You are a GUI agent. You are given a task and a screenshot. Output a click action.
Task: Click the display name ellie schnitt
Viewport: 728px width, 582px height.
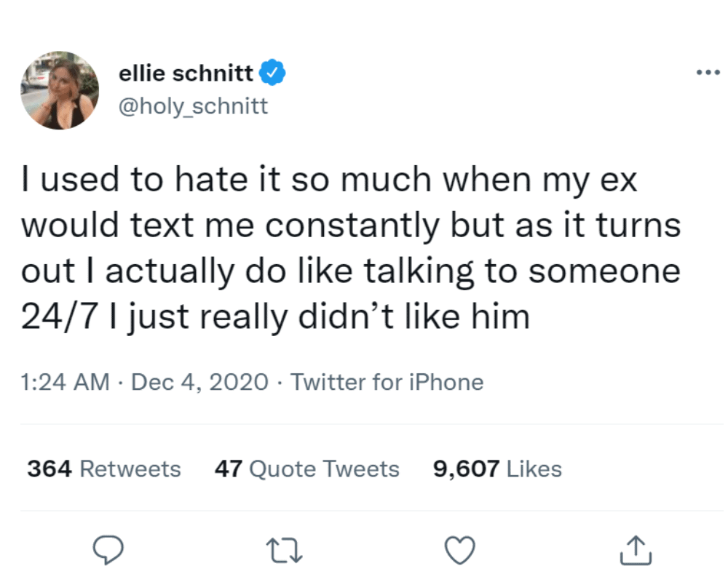186,73
